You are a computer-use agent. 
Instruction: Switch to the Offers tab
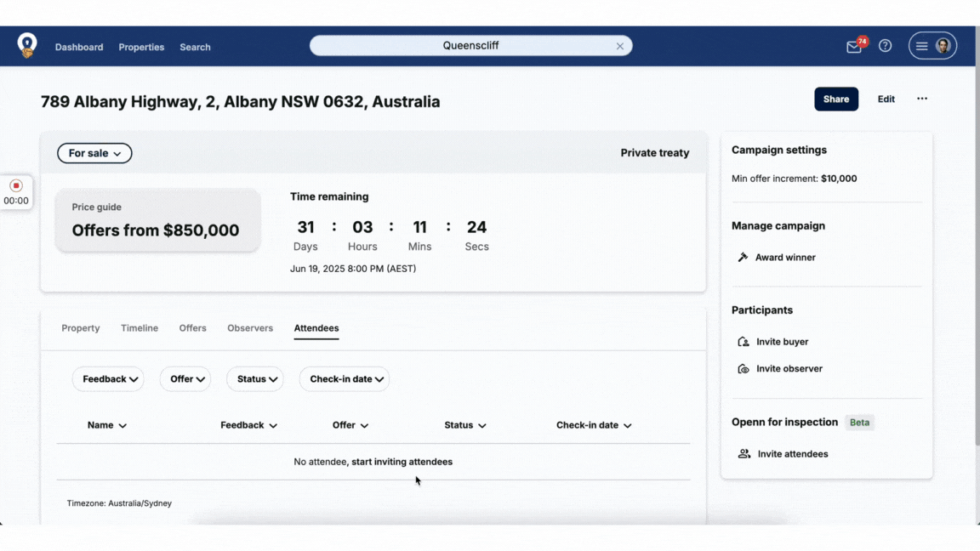tap(192, 328)
